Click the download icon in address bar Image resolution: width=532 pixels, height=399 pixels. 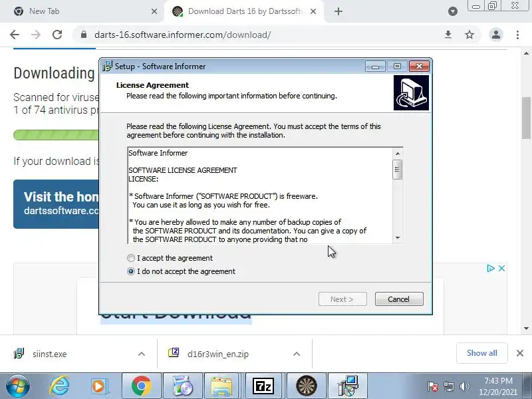pos(448,35)
